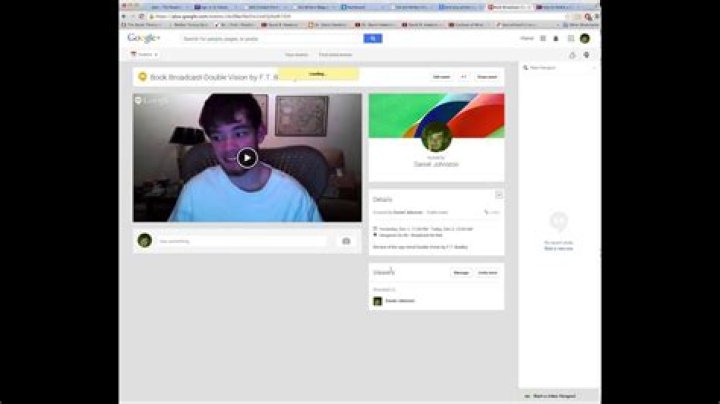This screenshot has width=720, height=404.
Task: Click the Share event button
Action: point(486,76)
